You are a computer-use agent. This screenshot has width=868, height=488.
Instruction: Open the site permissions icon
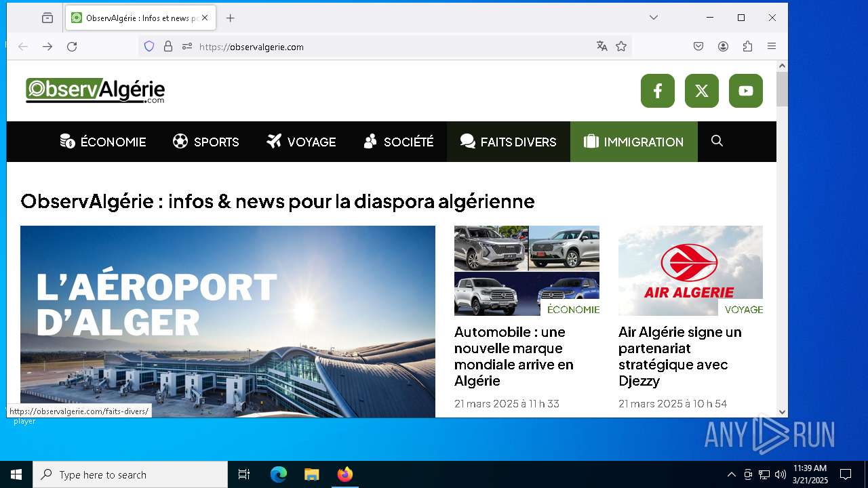[x=187, y=47]
